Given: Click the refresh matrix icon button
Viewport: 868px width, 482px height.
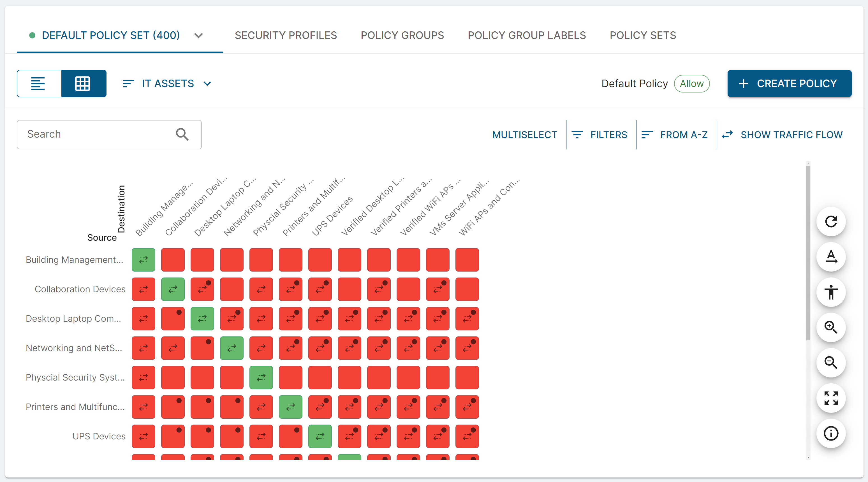Looking at the screenshot, I should [831, 222].
